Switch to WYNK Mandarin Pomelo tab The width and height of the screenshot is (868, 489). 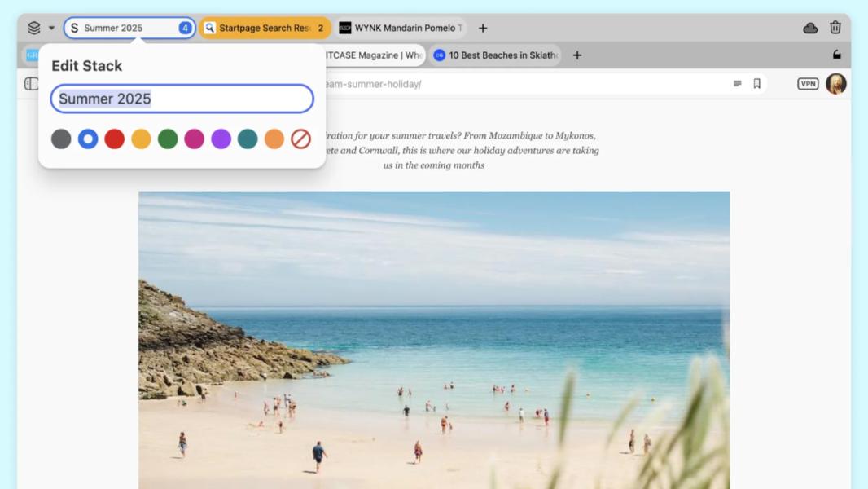click(401, 28)
